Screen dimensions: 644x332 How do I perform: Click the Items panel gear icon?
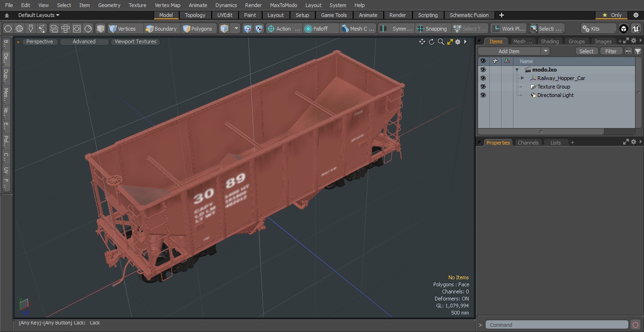pos(633,41)
